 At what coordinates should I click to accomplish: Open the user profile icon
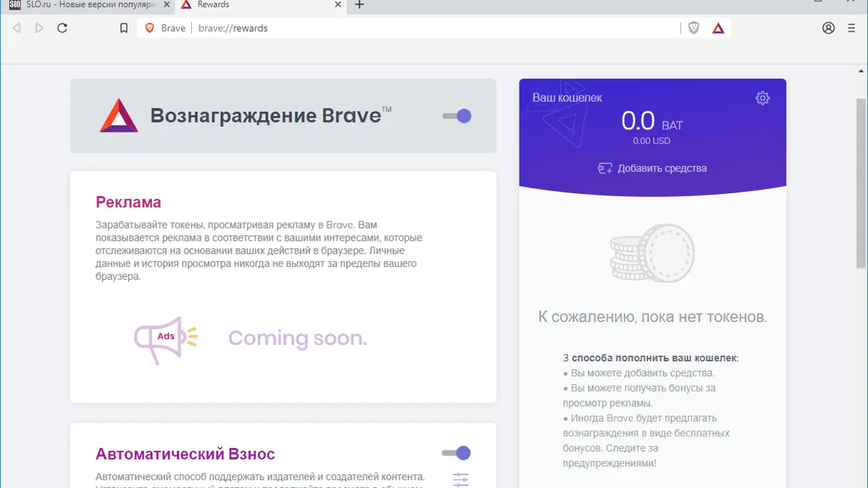pyautogui.click(x=828, y=28)
